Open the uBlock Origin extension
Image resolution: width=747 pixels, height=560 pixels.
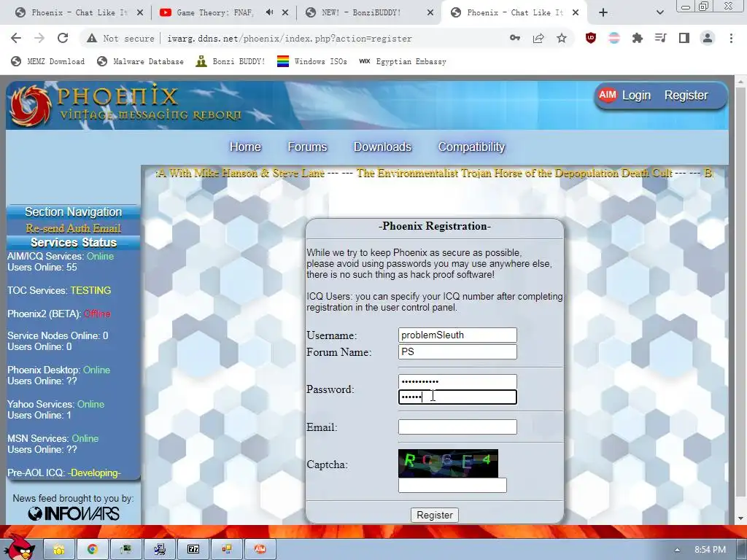click(x=591, y=38)
